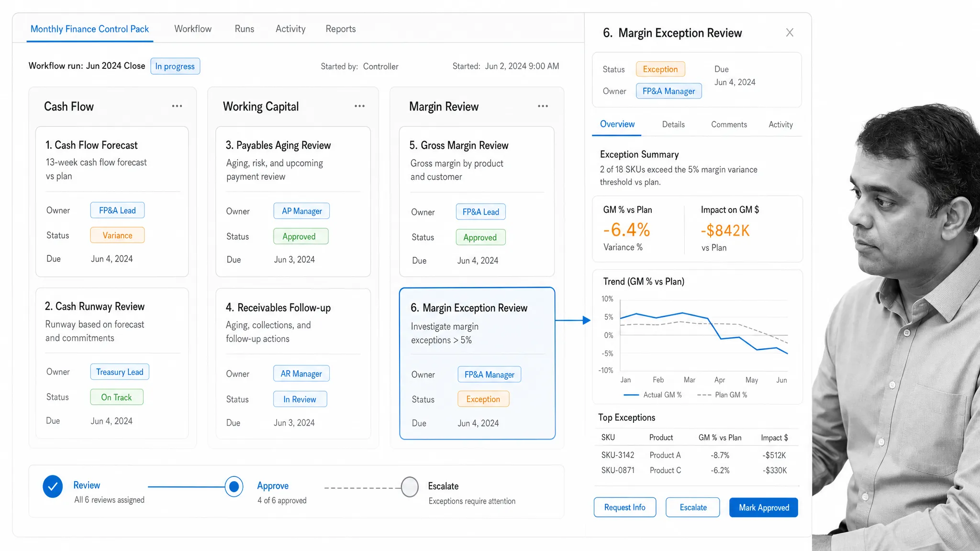Click FP&A Lead owner tag on Cash Flow Forecast
Viewport: 980px width, 551px height.
[x=117, y=210]
